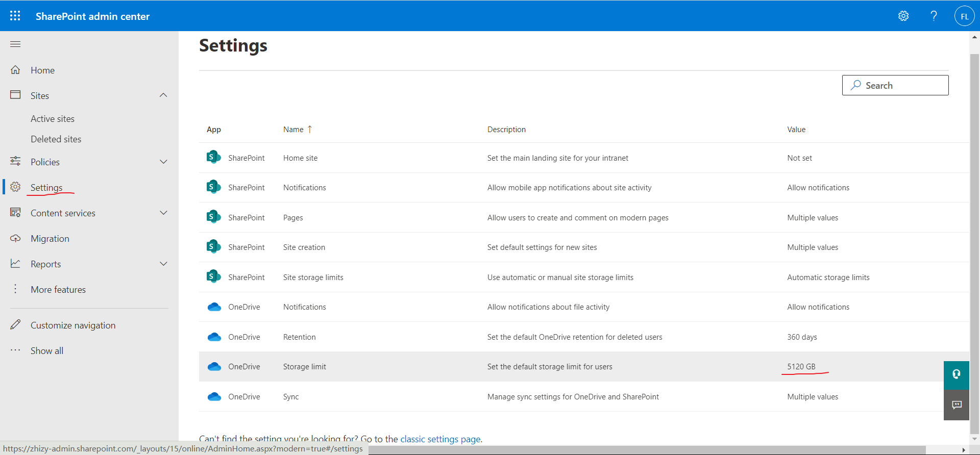
Task: Open the Pages setting name
Action: coord(293,218)
